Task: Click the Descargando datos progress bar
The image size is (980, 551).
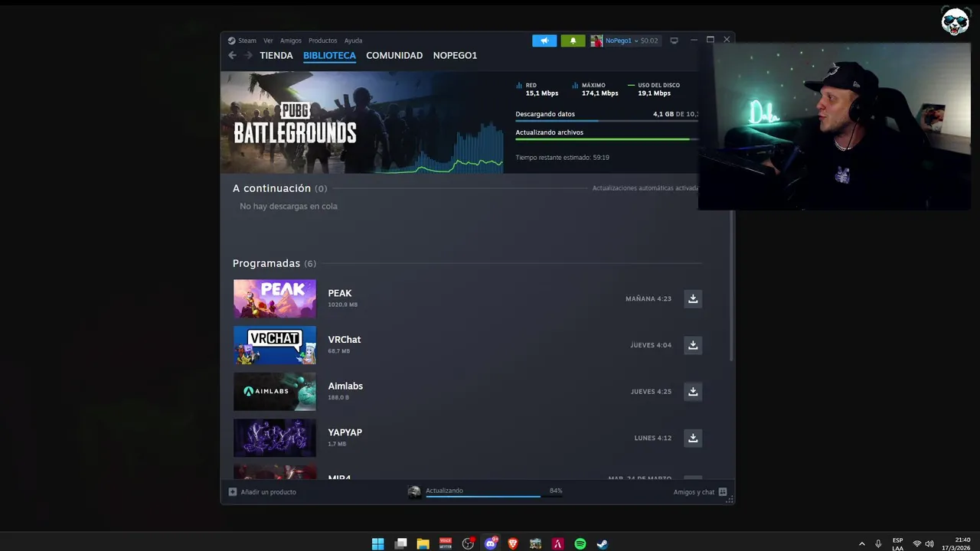Action: tap(606, 121)
